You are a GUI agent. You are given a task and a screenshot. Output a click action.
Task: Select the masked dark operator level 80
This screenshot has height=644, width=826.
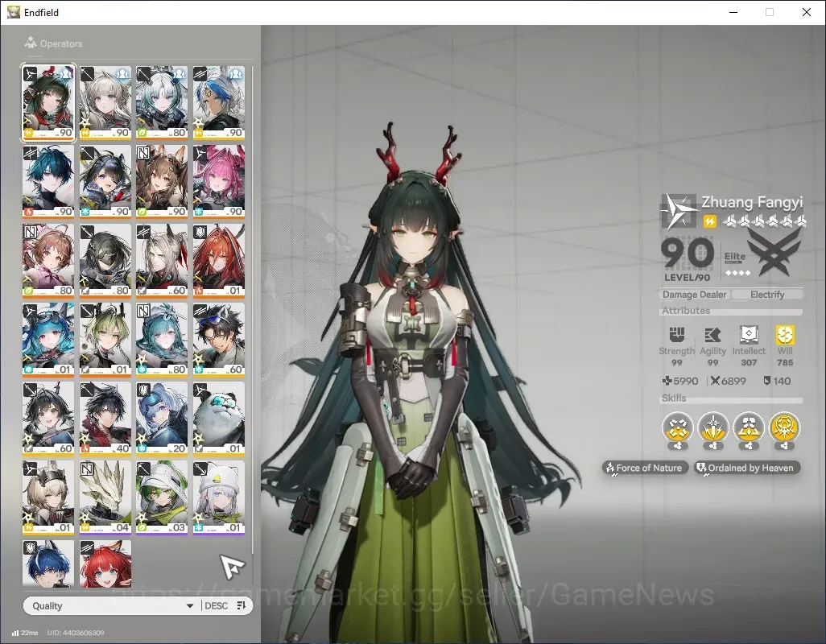pyautogui.click(x=105, y=261)
